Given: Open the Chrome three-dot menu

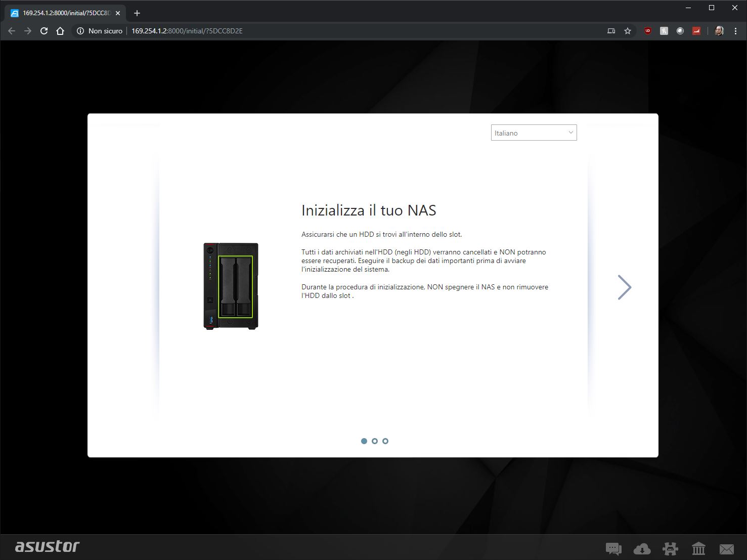Looking at the screenshot, I should click(735, 31).
